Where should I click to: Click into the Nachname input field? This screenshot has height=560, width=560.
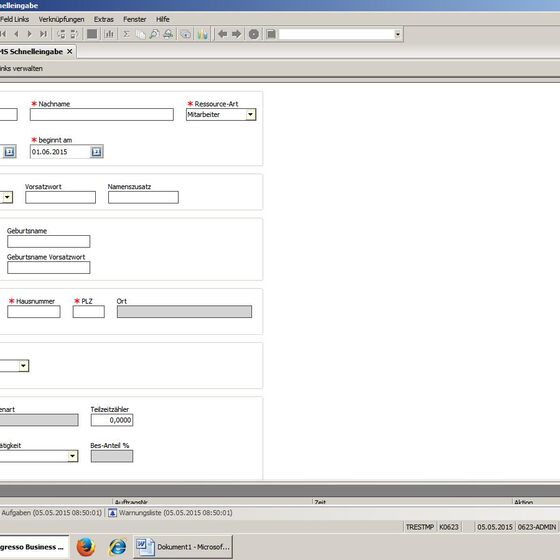point(102,115)
